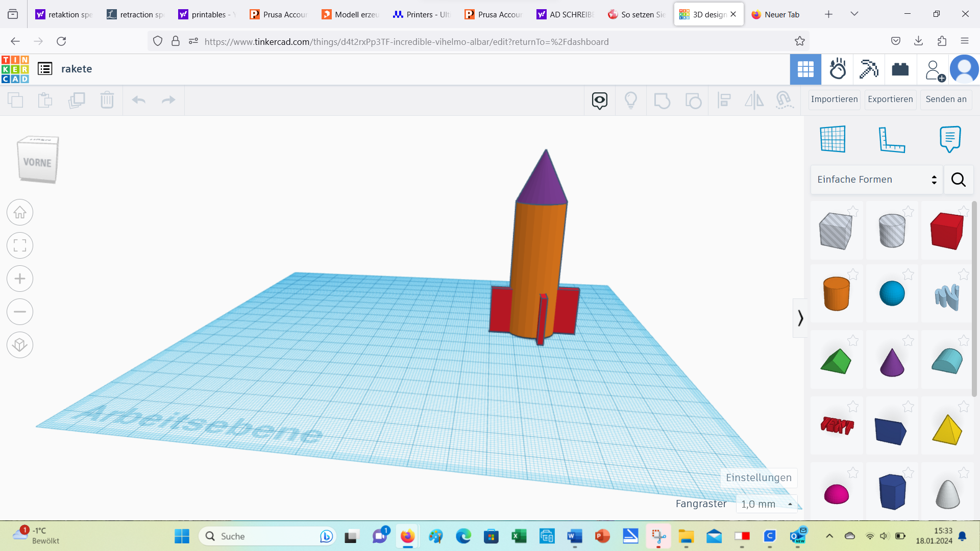The height and width of the screenshot is (551, 980).
Task: Toggle favorite star on the blue sphere shape
Action: point(909,273)
